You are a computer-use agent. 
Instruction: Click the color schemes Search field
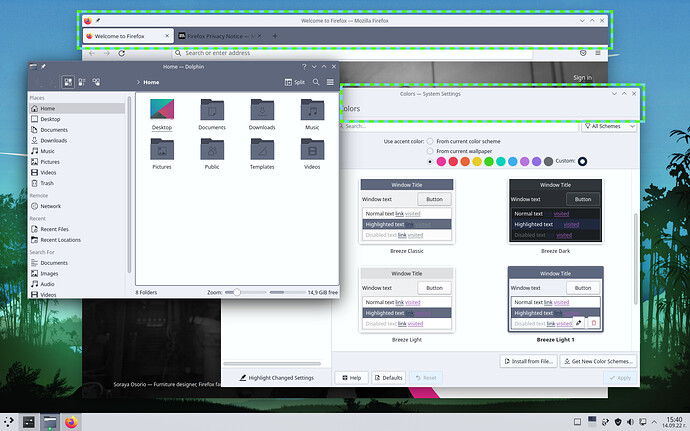pos(458,126)
